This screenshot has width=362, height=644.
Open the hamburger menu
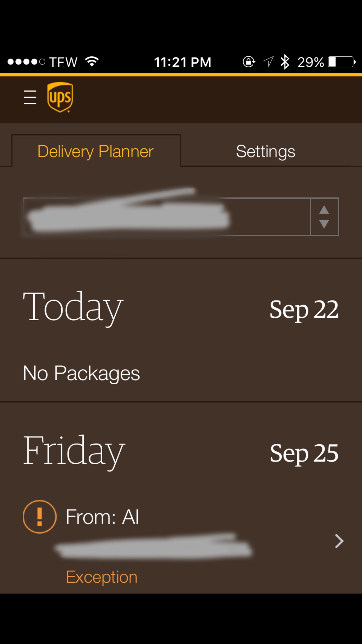click(x=30, y=97)
